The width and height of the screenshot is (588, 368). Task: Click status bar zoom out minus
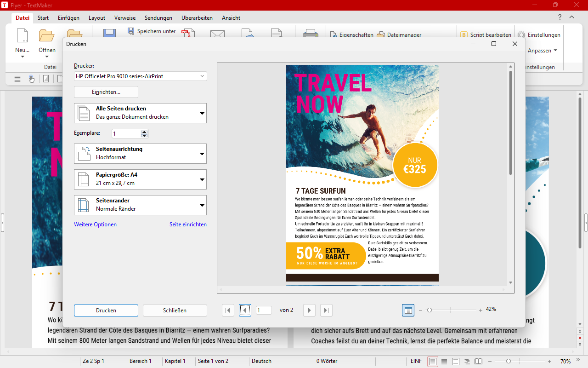(x=490, y=362)
